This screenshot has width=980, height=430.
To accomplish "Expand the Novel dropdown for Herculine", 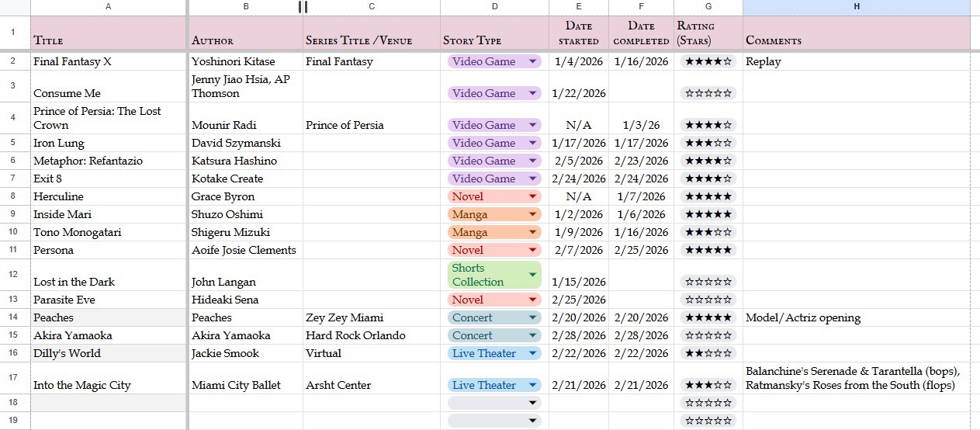I will (532, 196).
